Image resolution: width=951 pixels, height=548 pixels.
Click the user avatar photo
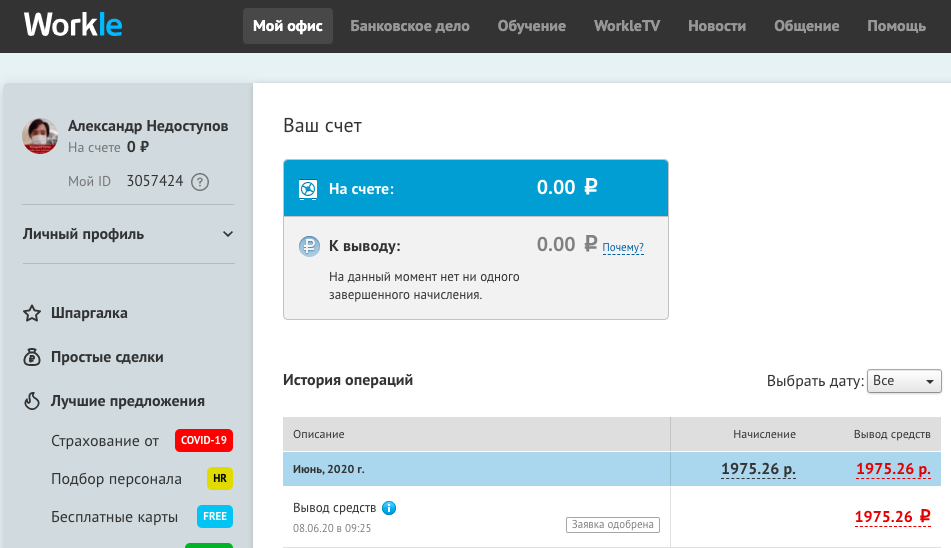[40, 136]
